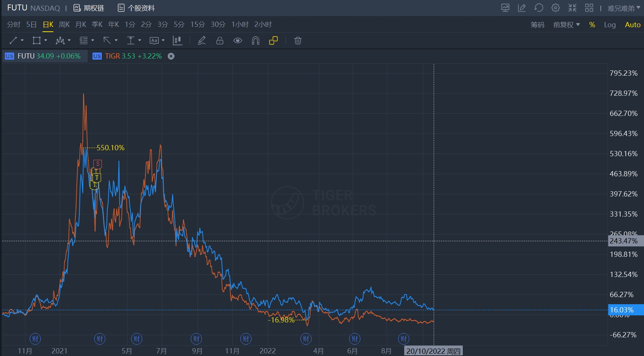Select the 5分 interval
Image resolution: width=644 pixels, height=356 pixels.
tap(179, 25)
